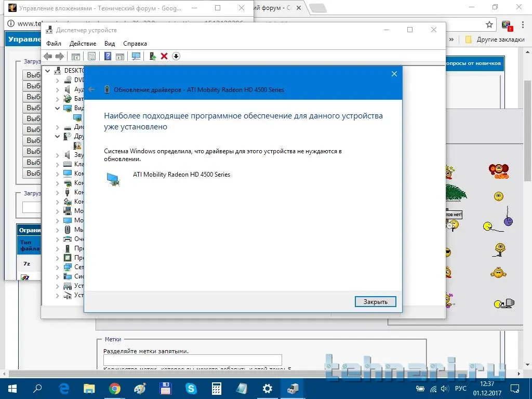The width and height of the screenshot is (532, 399).
Task: Toggle the console tree toolbar icon
Action: pos(76,56)
